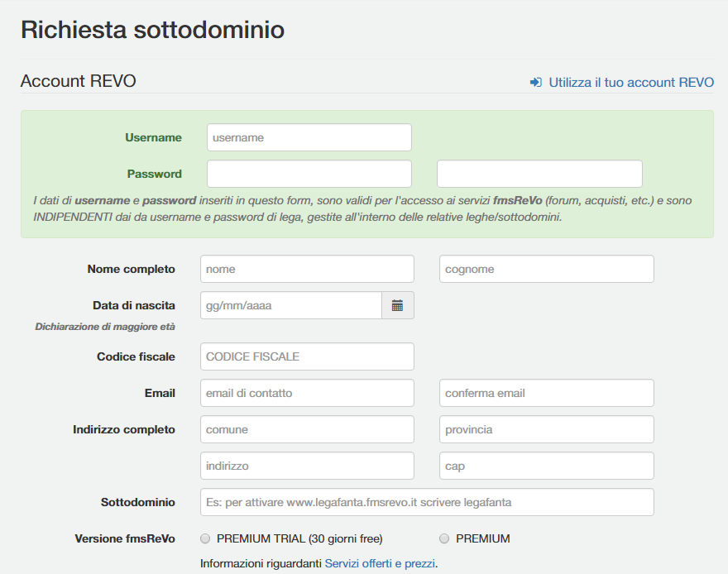
Task: Click the cap postal code field
Action: click(546, 466)
